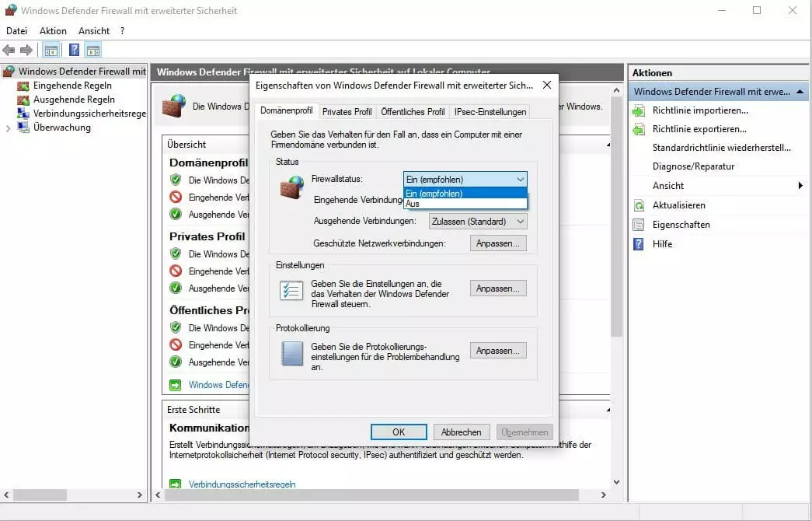Screen dimensions: 812x521
Task: Choose Ein (empfohlen) in dropdown list
Action: click(x=465, y=194)
